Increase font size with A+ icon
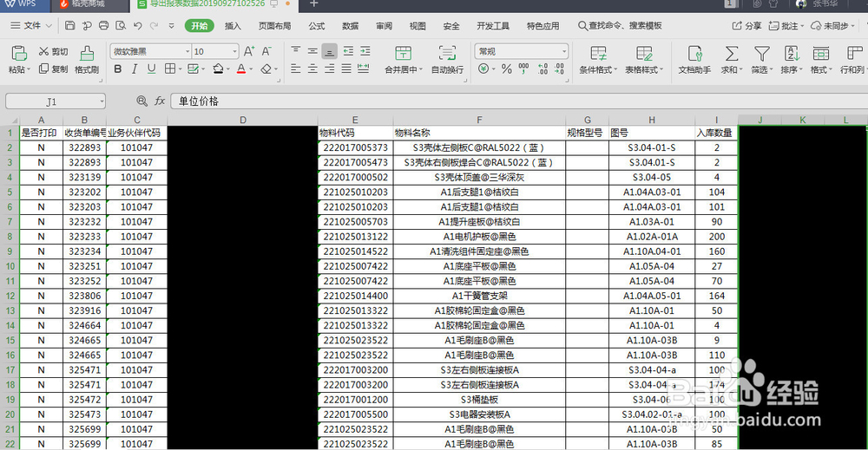The height and width of the screenshot is (450, 868). click(249, 51)
